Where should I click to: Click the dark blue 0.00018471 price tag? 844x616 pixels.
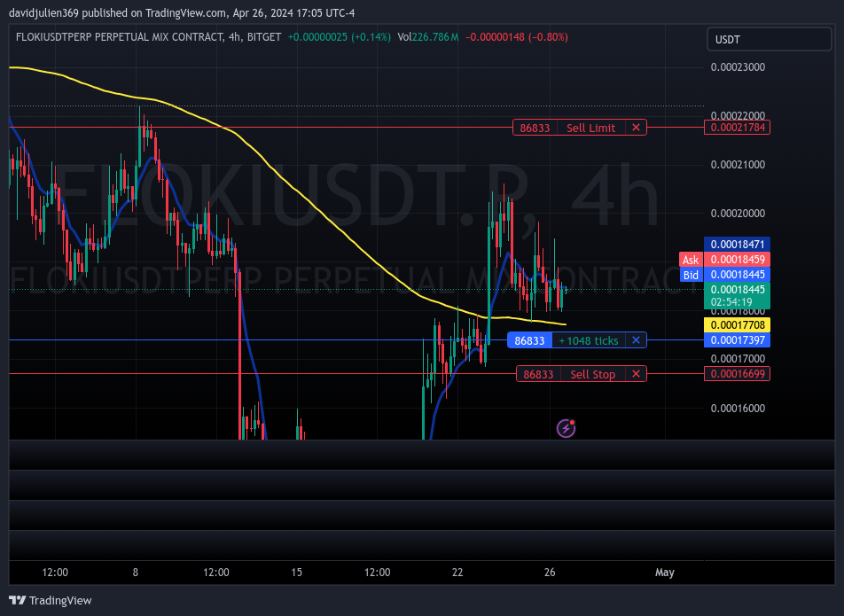coord(737,245)
